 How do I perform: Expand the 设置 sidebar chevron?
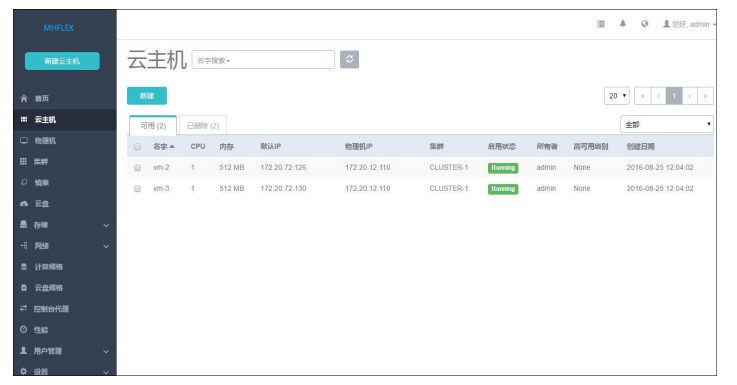click(x=106, y=372)
